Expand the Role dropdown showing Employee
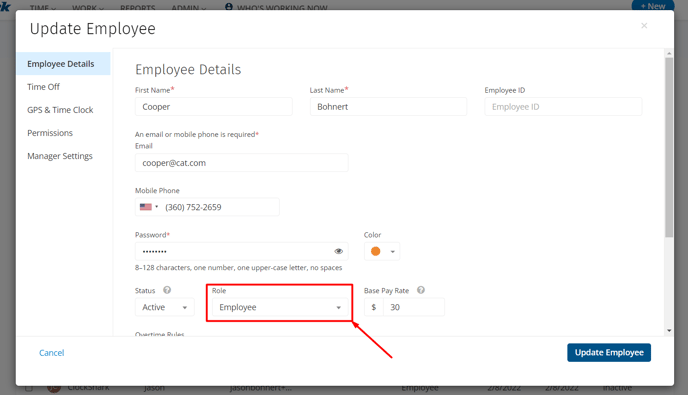This screenshot has height=395, width=688. (280, 307)
